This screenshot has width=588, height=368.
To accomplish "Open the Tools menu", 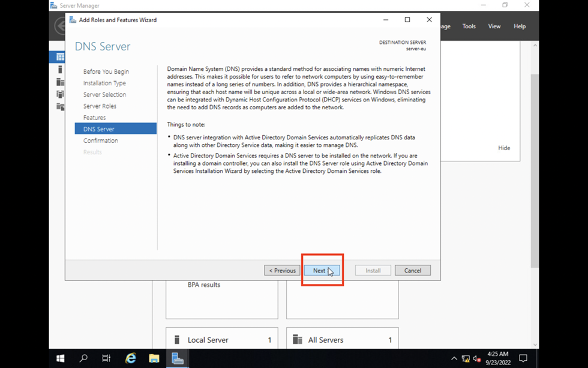I will coord(469,26).
